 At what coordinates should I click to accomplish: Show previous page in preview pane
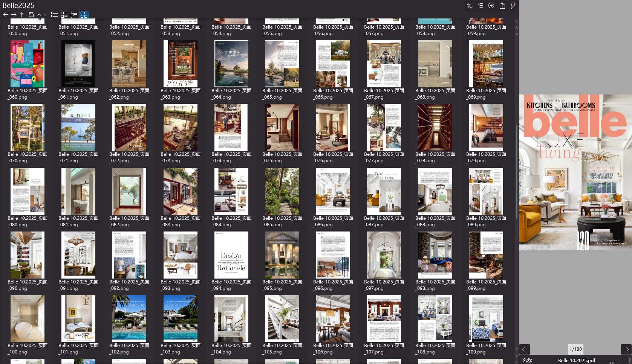tap(525, 349)
